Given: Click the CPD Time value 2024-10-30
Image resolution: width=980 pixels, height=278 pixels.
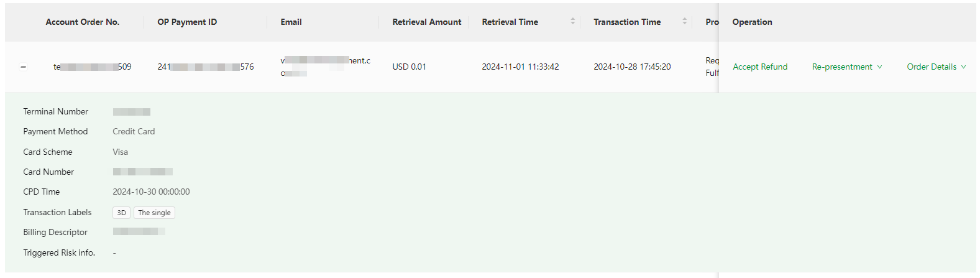Looking at the screenshot, I should [x=151, y=192].
